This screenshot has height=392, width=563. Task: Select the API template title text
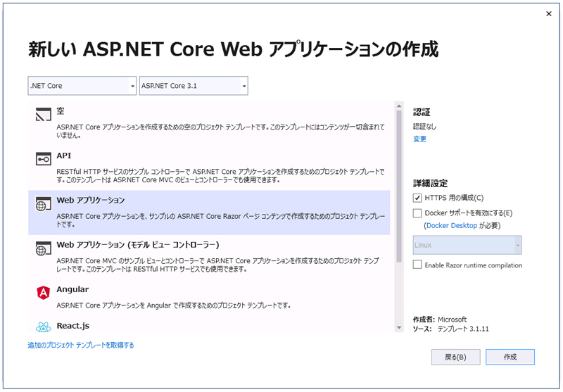click(64, 156)
